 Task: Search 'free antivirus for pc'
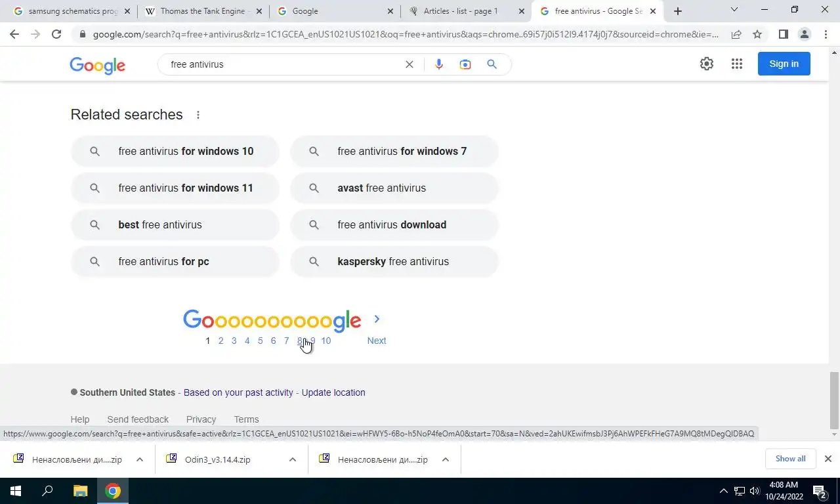[x=175, y=262]
